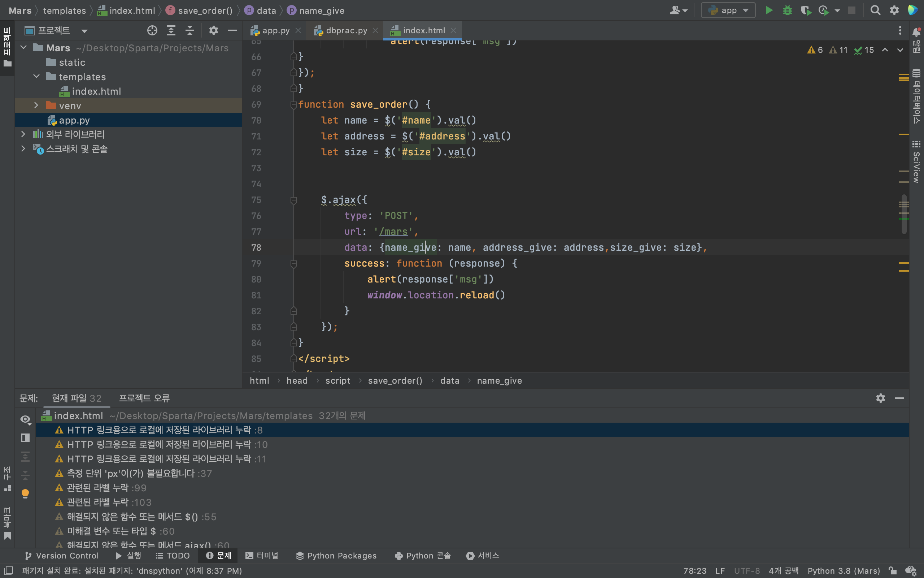Click the 78:23 line column indicator
The image size is (924, 578).
click(694, 571)
